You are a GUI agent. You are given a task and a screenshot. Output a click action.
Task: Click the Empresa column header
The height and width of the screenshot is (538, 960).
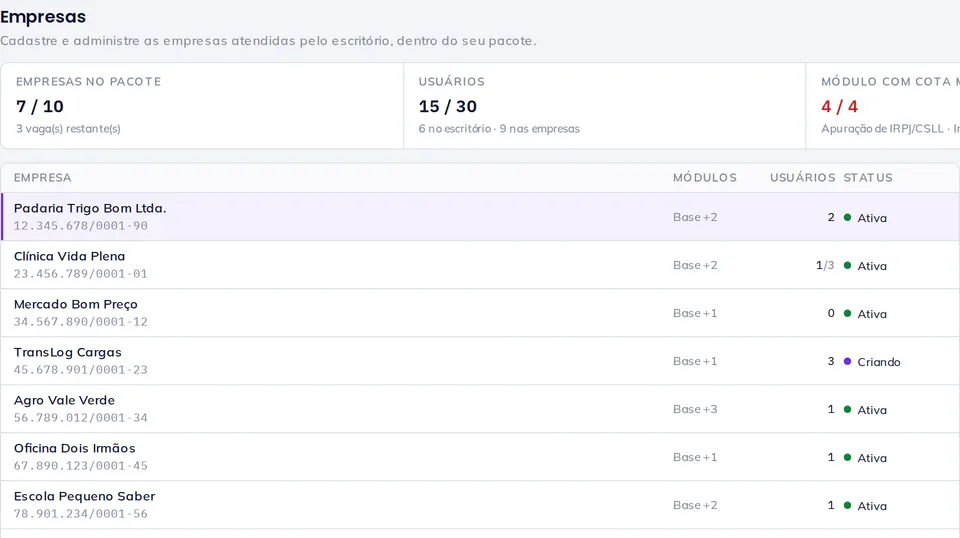43,177
